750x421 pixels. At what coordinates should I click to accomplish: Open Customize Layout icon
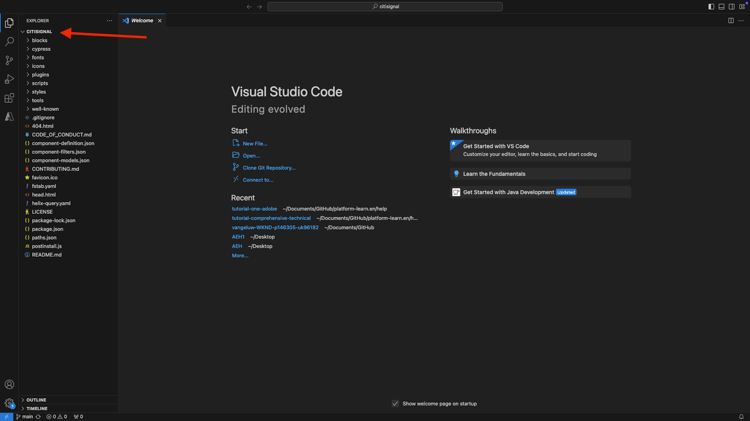tap(742, 7)
